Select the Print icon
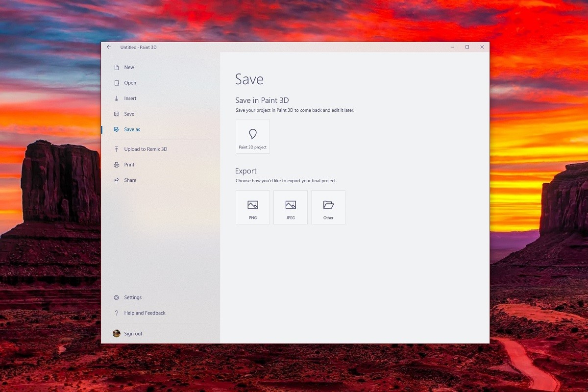Viewport: 588px width, 392px height. (116, 165)
